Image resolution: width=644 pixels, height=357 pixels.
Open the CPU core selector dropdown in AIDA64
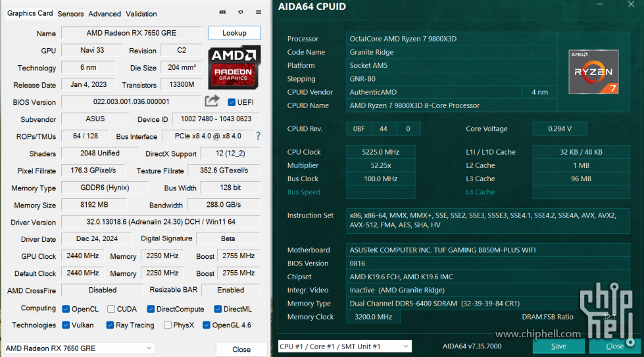(345, 346)
